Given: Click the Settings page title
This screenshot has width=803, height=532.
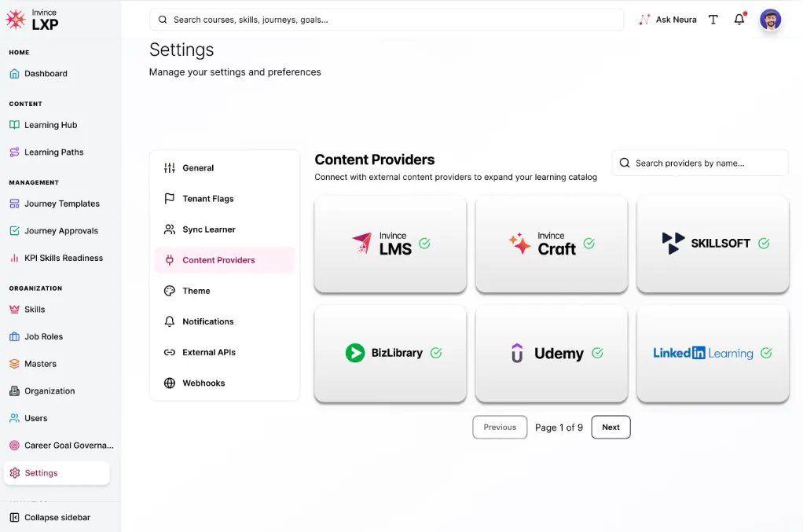Looking at the screenshot, I should 181,50.
